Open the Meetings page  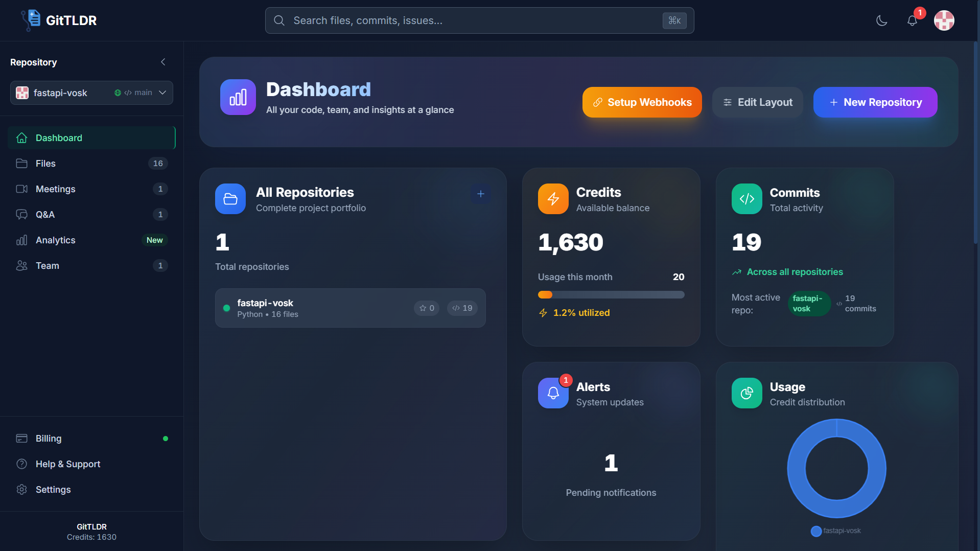point(55,189)
